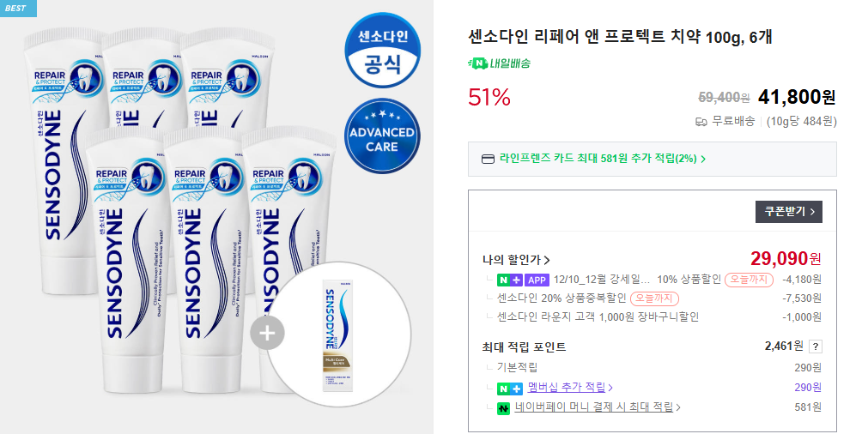This screenshot has height=434, width=868.
Task: Click the free shipping truck icon
Action: [x=701, y=121]
